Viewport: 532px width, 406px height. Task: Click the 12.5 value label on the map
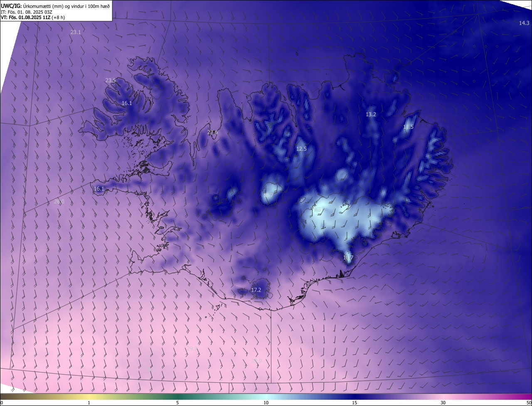[x=301, y=149]
